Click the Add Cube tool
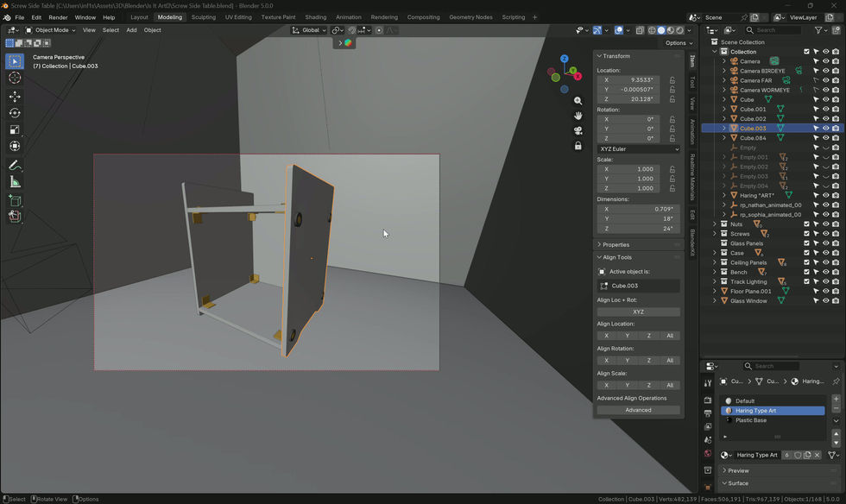Screen dimensions: 846x504 15,201
